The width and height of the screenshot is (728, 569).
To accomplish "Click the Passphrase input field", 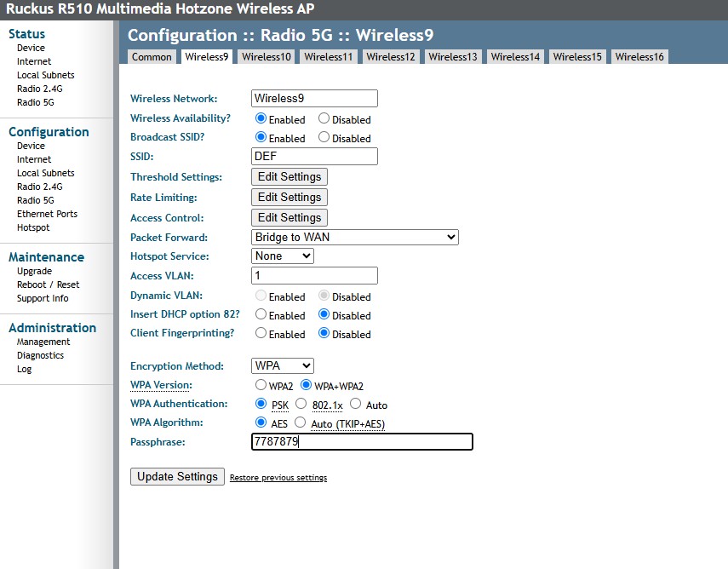I will point(362,442).
